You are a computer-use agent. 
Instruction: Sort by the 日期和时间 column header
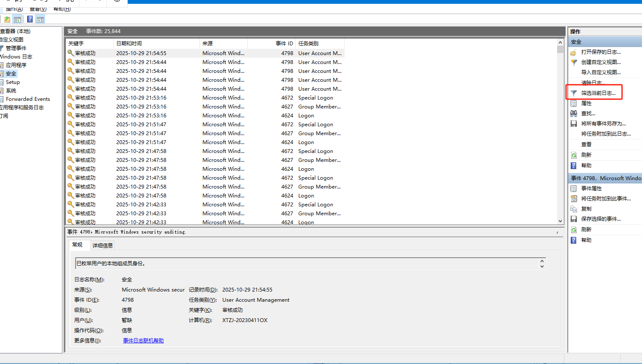pyautogui.click(x=129, y=44)
